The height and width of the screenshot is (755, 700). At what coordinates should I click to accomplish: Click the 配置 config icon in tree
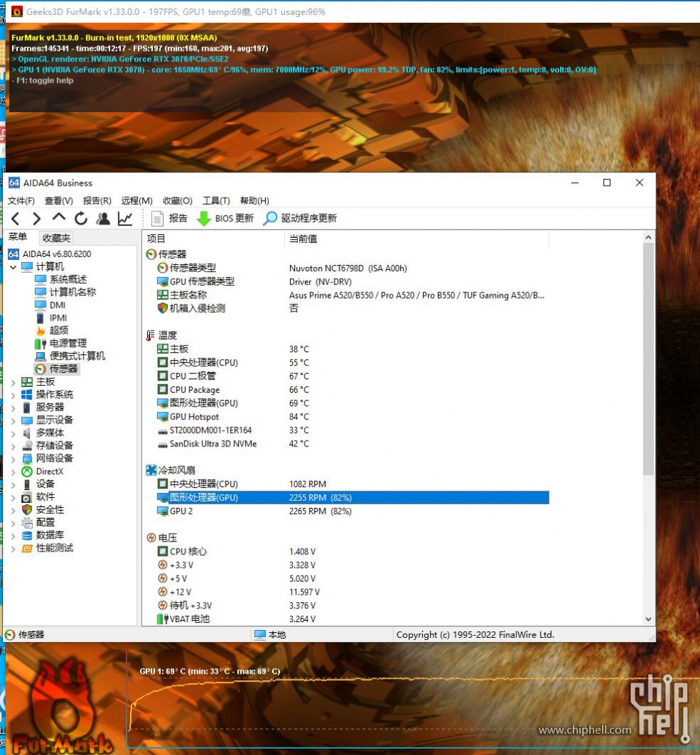(27, 522)
